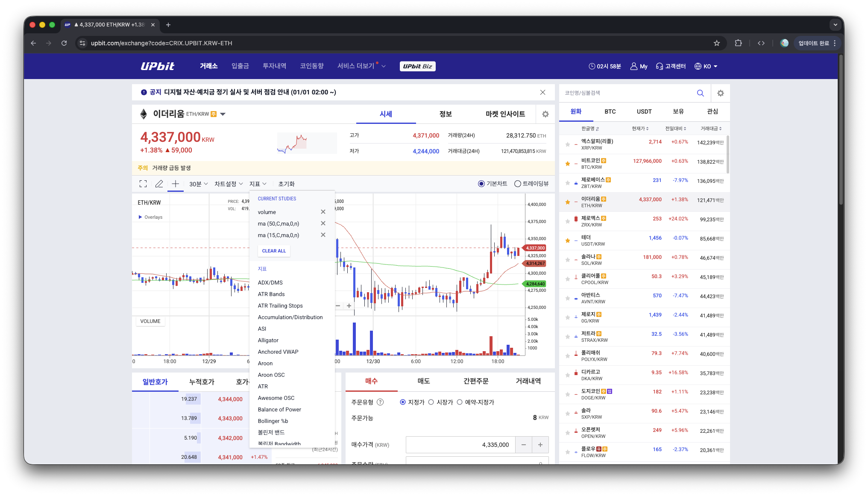
Task: Remove the volume study with its X
Action: pyautogui.click(x=323, y=211)
